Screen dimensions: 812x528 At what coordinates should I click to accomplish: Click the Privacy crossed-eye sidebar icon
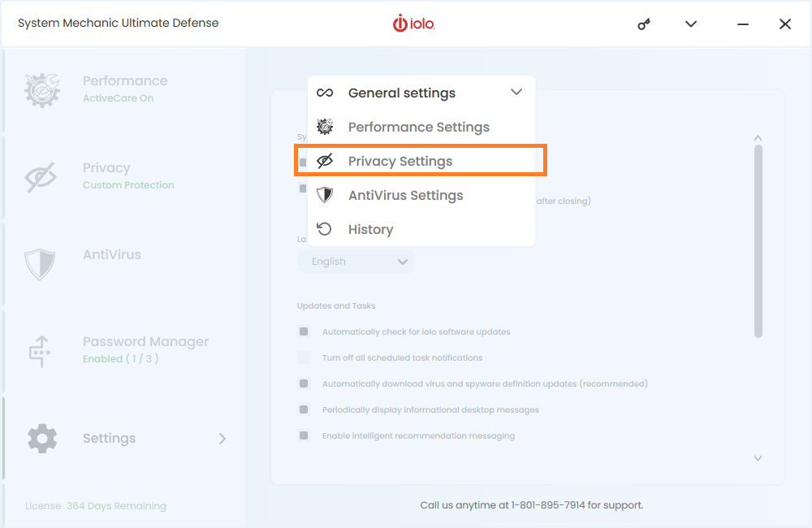(41, 177)
